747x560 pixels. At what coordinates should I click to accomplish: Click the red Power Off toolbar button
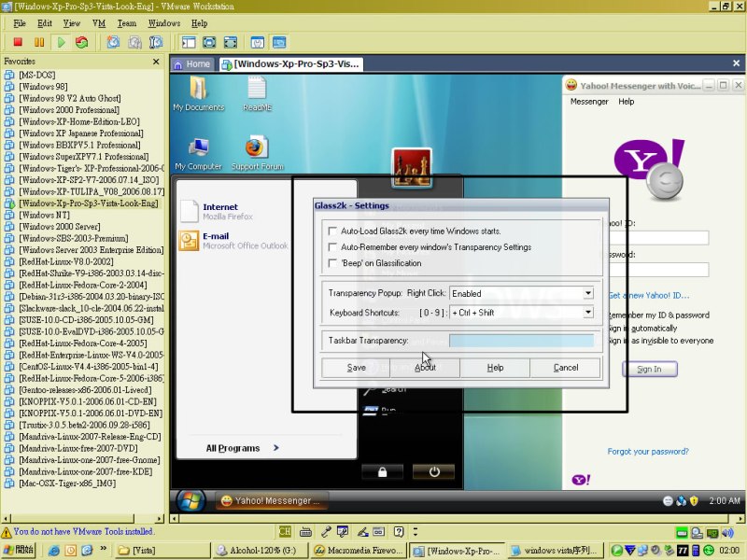(17, 42)
